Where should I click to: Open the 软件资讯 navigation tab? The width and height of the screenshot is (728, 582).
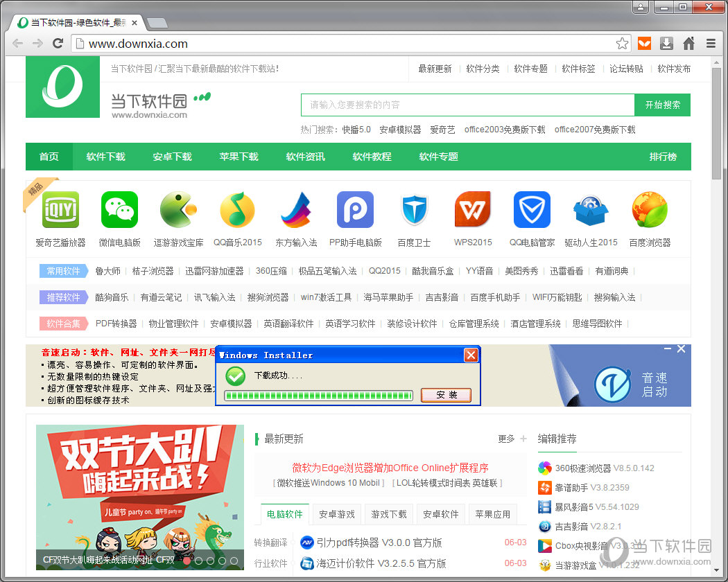click(x=306, y=157)
